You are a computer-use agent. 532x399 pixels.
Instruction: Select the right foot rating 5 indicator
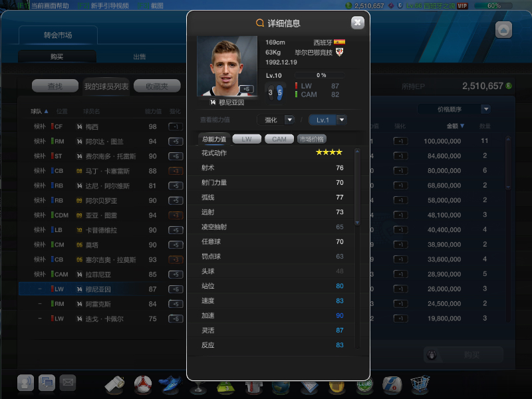tap(279, 92)
